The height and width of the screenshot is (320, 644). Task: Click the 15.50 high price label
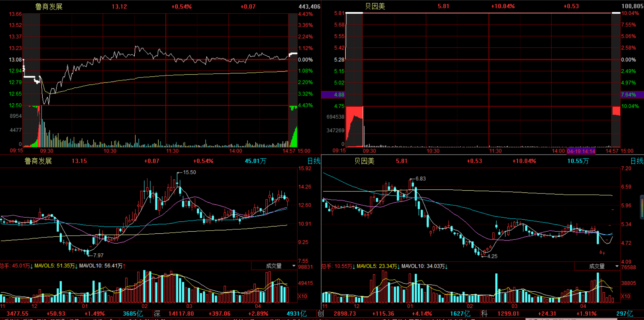(190, 172)
